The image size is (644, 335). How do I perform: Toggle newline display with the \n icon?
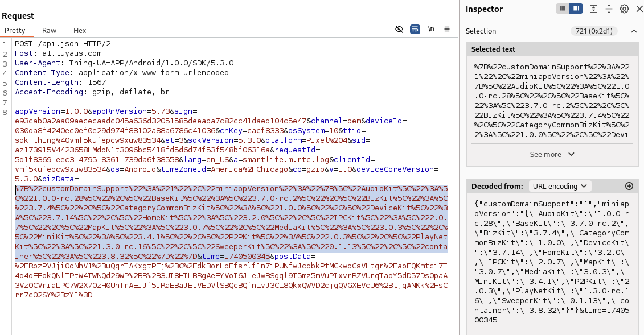pos(432,31)
